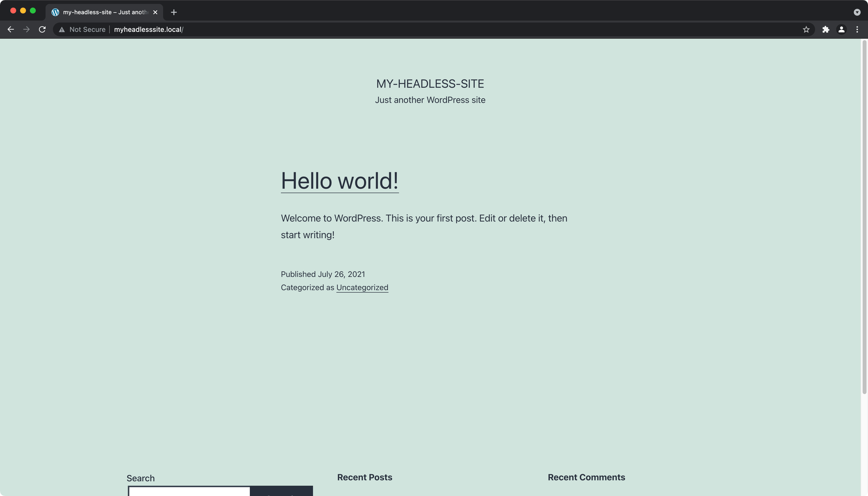Select the my-headless-site browser tab
The image size is (868, 496).
[105, 12]
